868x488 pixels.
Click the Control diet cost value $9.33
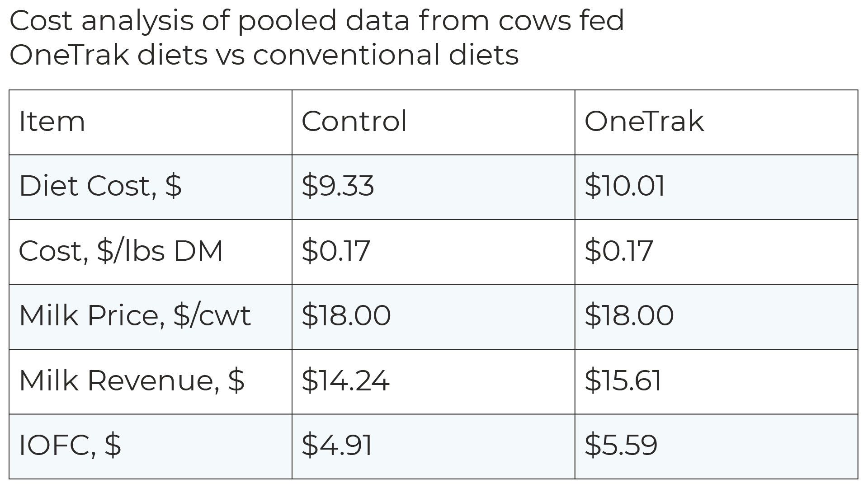(x=338, y=186)
